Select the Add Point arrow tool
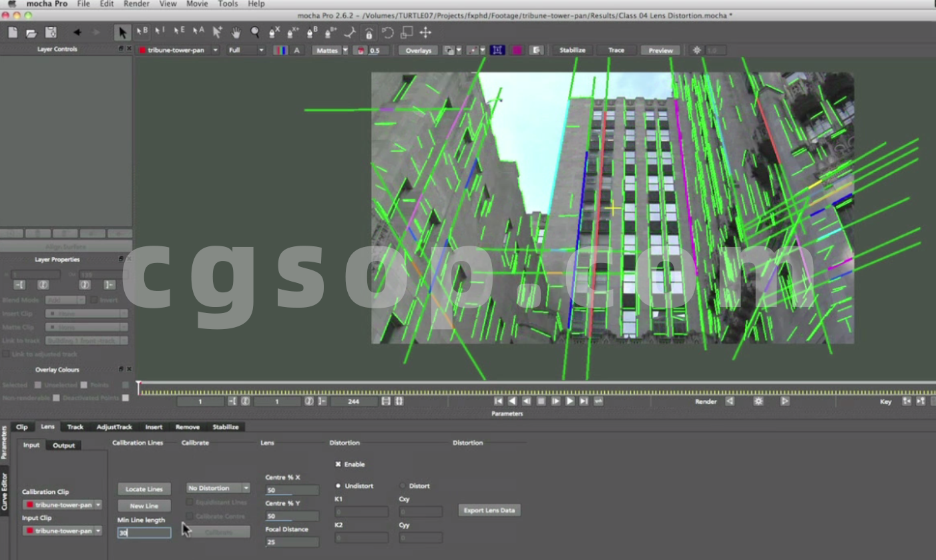 click(x=217, y=31)
